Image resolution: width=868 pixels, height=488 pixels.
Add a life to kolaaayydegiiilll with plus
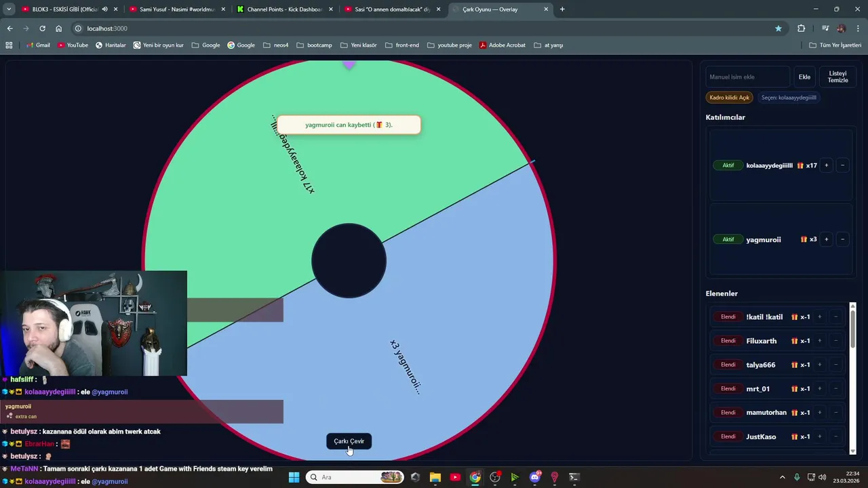(x=826, y=165)
